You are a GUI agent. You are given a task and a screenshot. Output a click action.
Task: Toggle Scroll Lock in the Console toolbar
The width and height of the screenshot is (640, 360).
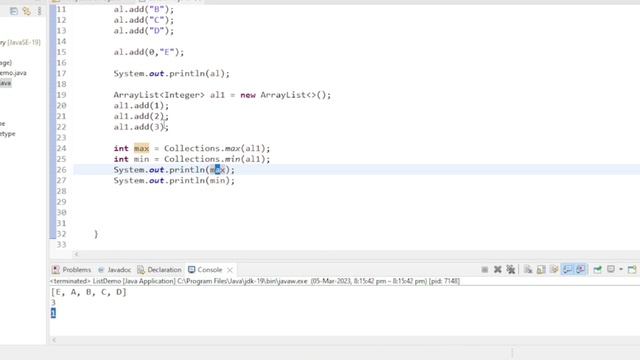[x=541, y=269]
